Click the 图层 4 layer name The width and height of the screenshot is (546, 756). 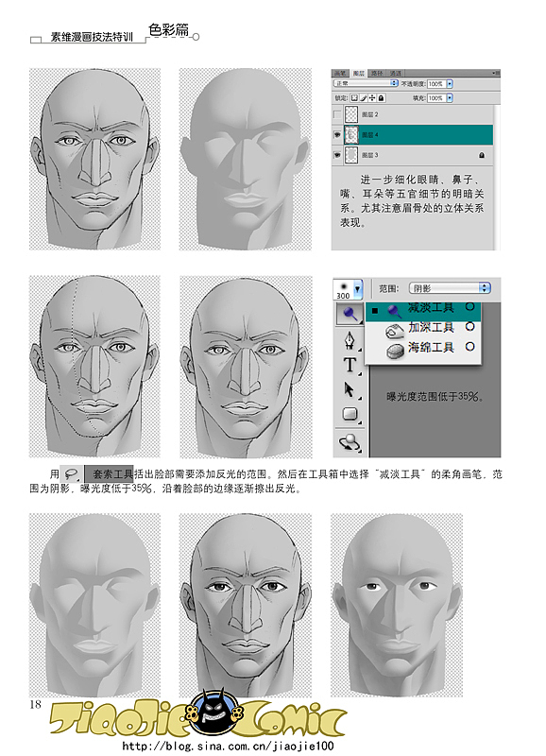click(370, 135)
